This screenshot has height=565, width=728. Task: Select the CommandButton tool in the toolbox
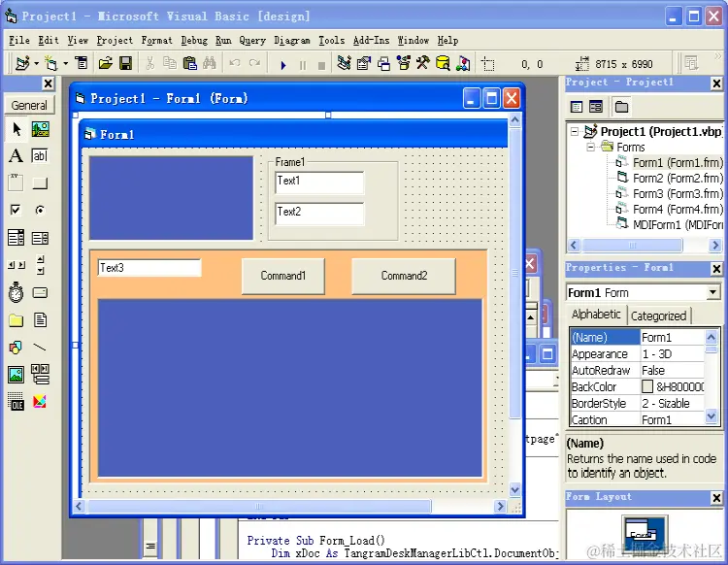click(x=41, y=183)
